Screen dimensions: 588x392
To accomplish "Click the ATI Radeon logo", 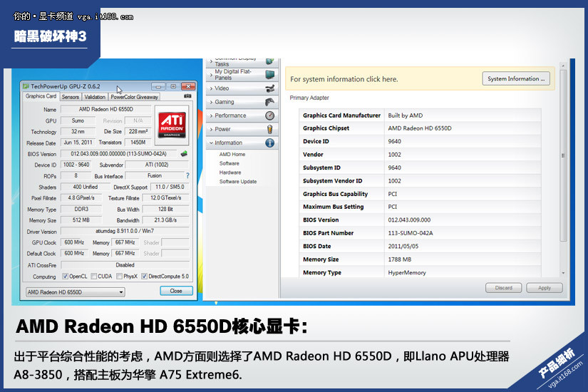I will coord(172,125).
